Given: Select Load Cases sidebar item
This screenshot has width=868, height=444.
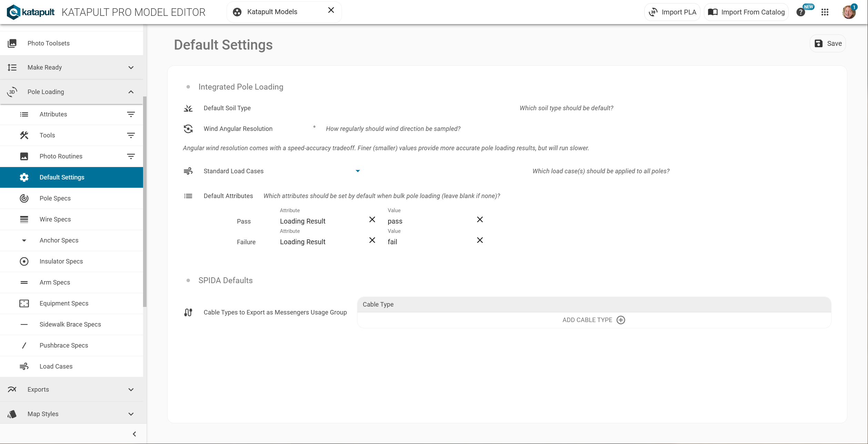Looking at the screenshot, I should (56, 366).
